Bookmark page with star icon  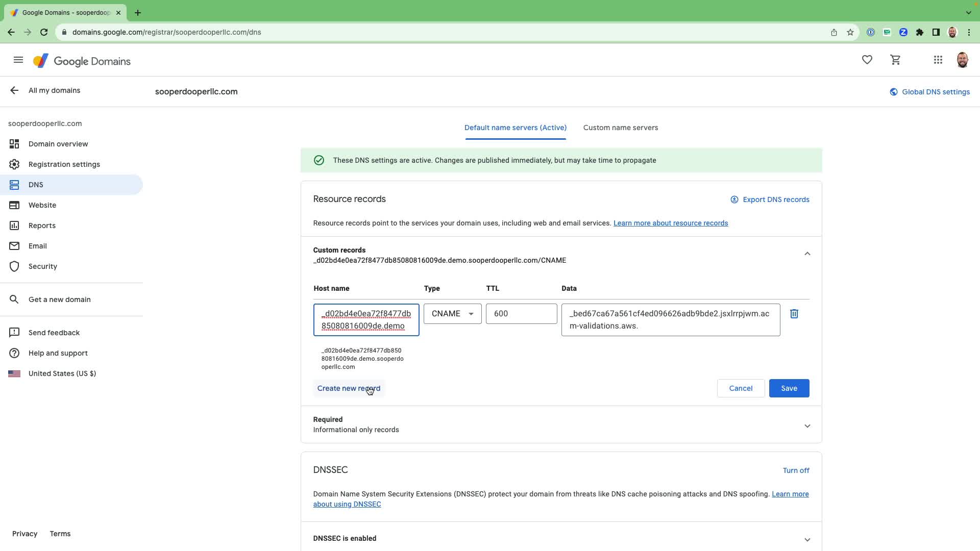[850, 32]
